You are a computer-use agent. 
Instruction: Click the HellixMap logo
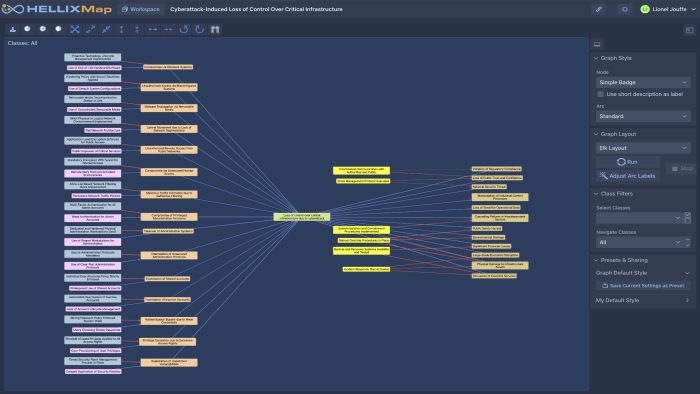(57, 9)
